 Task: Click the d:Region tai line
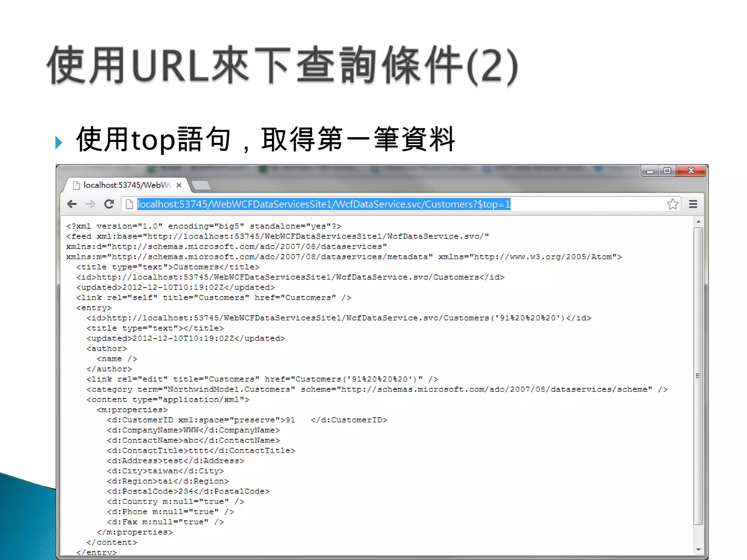[168, 482]
